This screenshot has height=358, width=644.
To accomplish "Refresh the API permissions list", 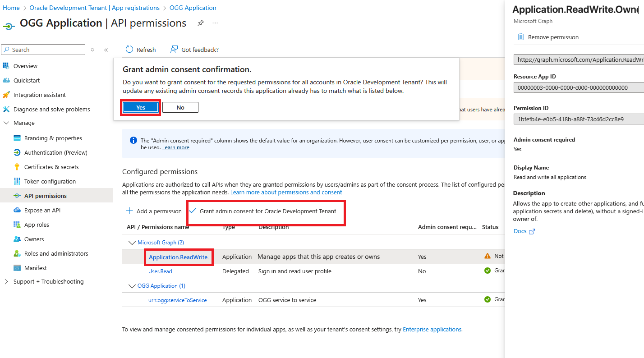I will (x=140, y=50).
